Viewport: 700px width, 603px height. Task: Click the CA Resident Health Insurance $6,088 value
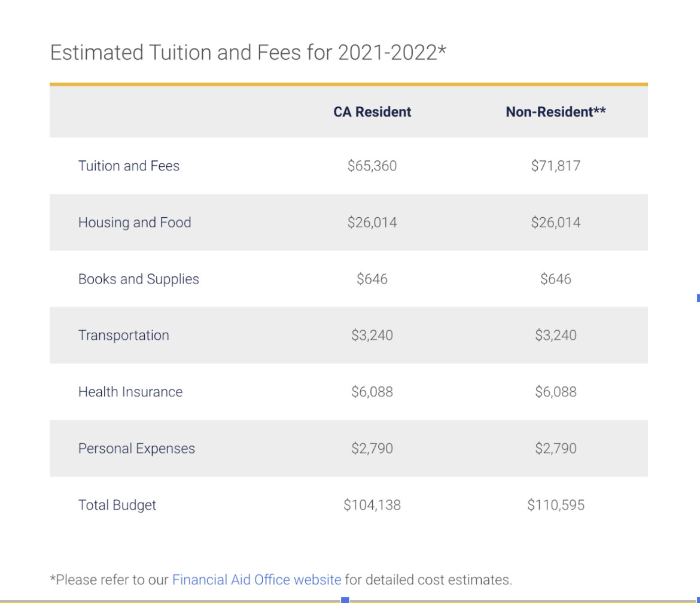pos(372,392)
